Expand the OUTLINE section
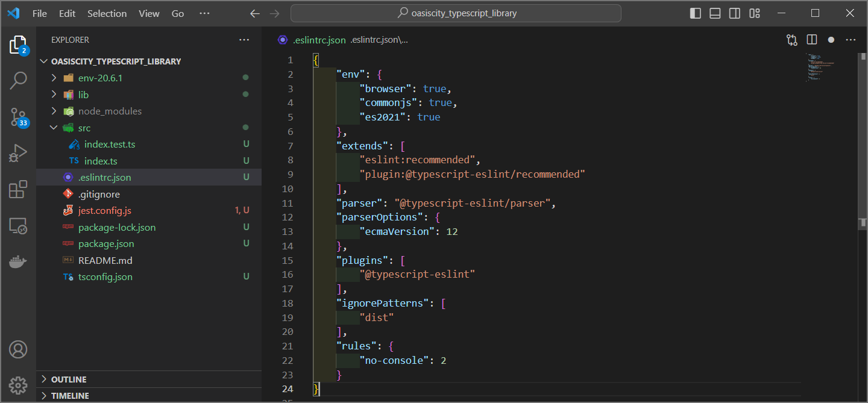Viewport: 868px width, 403px height. 43,380
